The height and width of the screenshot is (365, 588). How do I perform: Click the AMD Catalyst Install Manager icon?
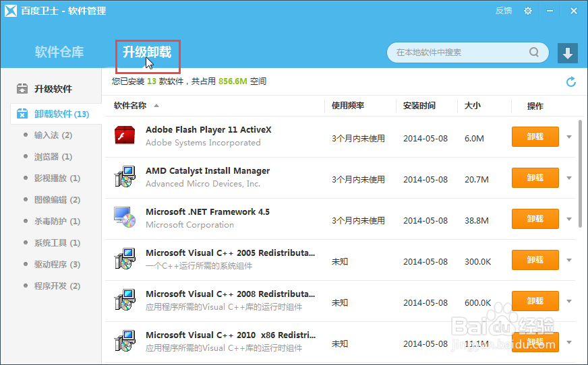[125, 176]
